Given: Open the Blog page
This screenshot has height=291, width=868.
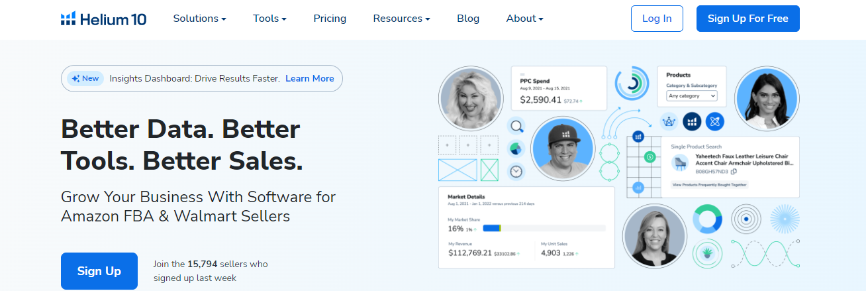Looking at the screenshot, I should (468, 19).
